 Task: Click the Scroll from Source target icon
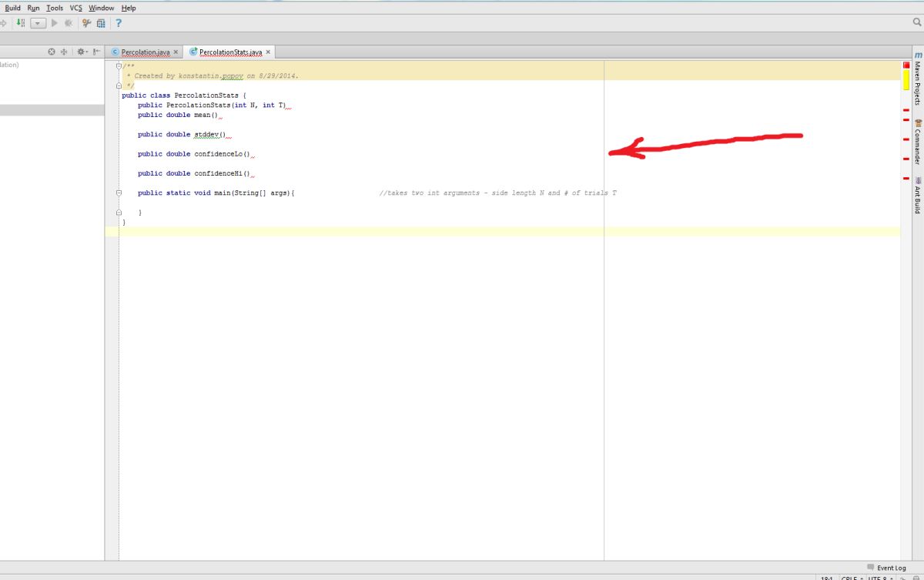52,52
